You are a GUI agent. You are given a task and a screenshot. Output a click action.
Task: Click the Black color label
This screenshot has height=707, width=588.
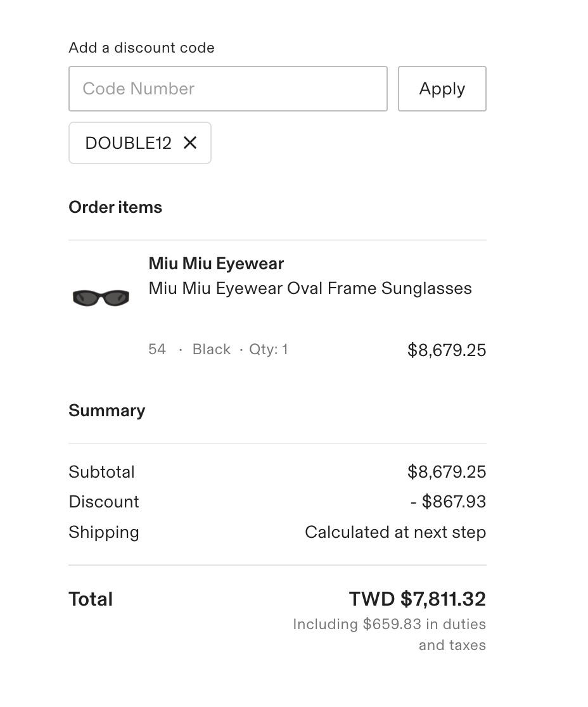[211, 349]
